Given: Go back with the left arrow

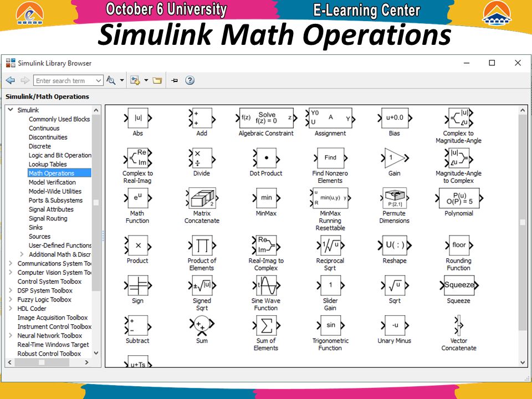Looking at the screenshot, I should 11,80.
